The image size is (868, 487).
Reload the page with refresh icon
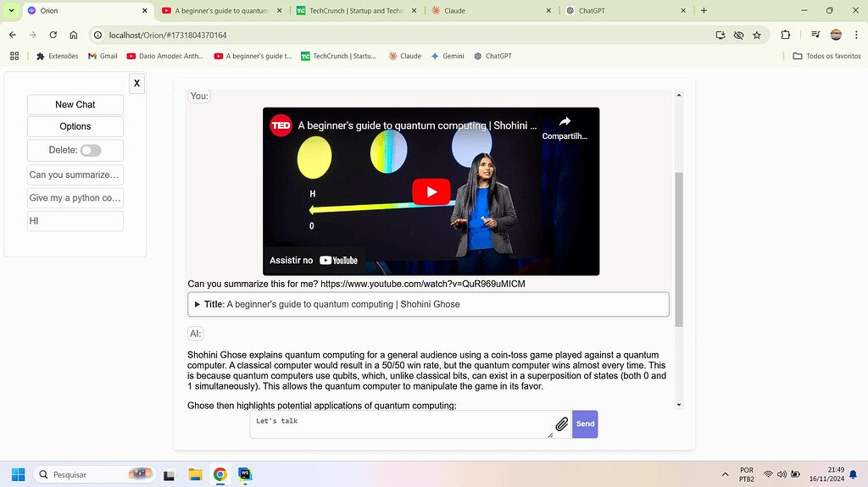tap(53, 36)
